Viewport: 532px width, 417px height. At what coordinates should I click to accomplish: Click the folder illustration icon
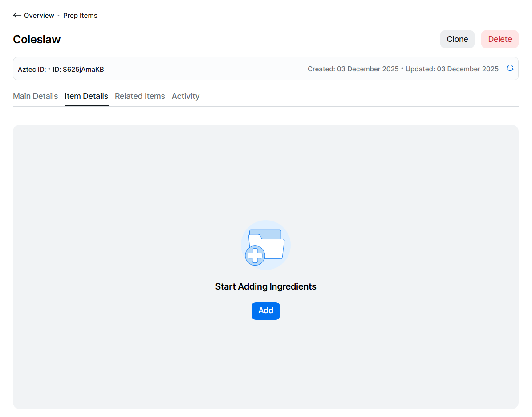[266, 244]
